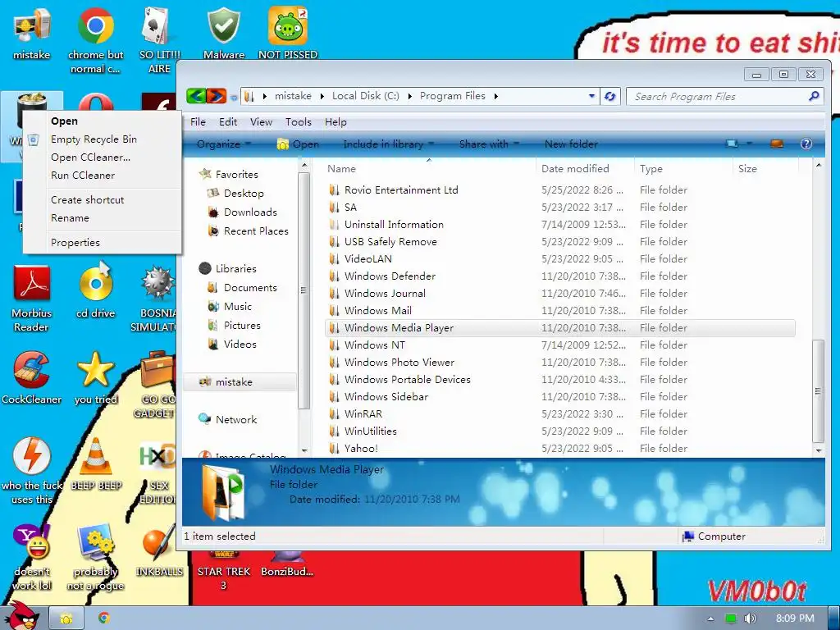Open the change view dropdown arrow
This screenshot has width=840, height=630.
point(749,144)
